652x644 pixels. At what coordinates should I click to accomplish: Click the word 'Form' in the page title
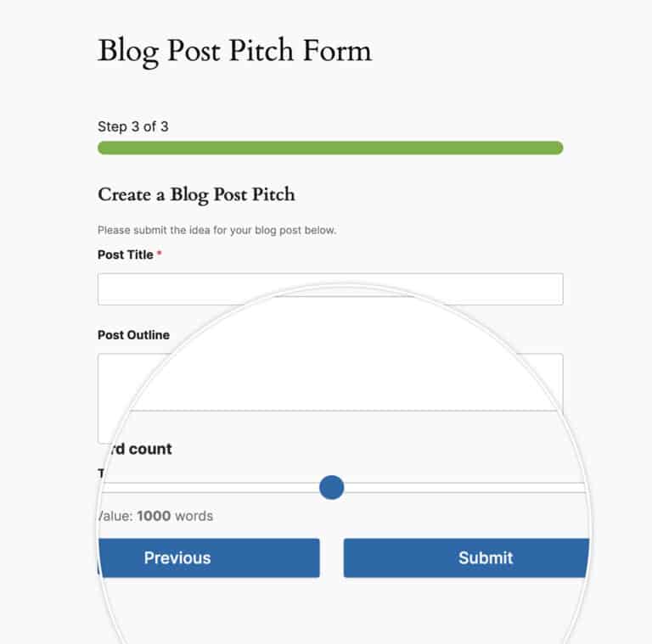coord(337,50)
